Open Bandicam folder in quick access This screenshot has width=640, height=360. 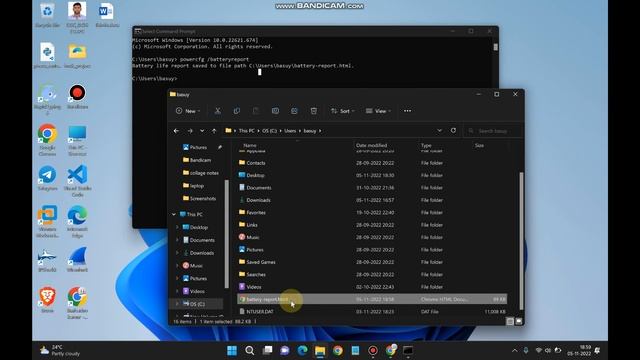[197, 160]
